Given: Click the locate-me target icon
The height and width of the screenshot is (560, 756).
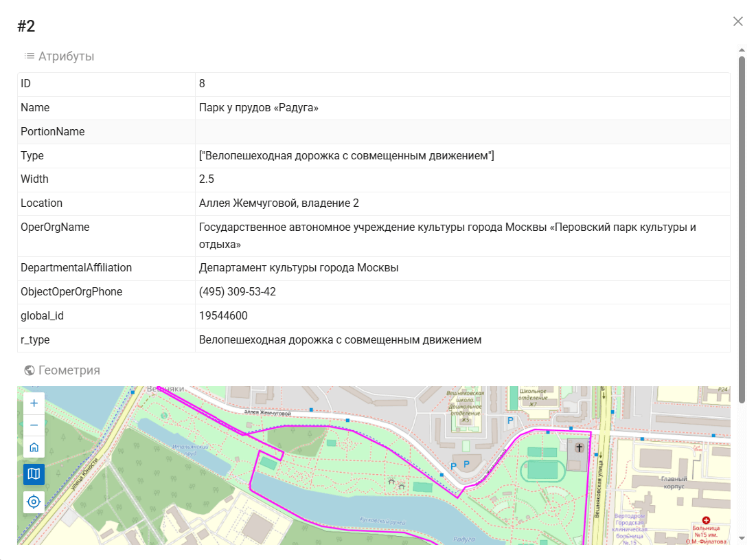Looking at the screenshot, I should point(34,502).
